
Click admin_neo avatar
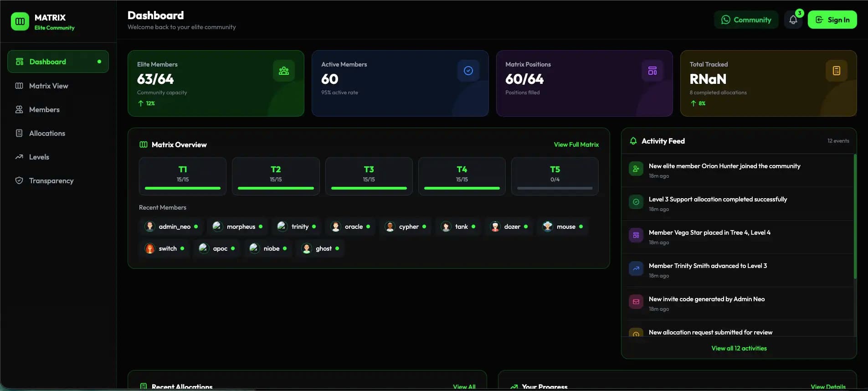[150, 226]
